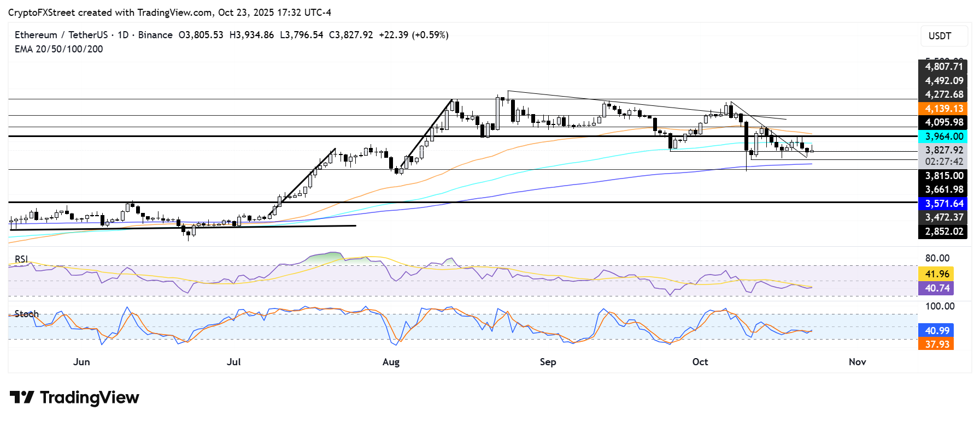Select the yellow 41.96 RSI value tag

point(936,274)
